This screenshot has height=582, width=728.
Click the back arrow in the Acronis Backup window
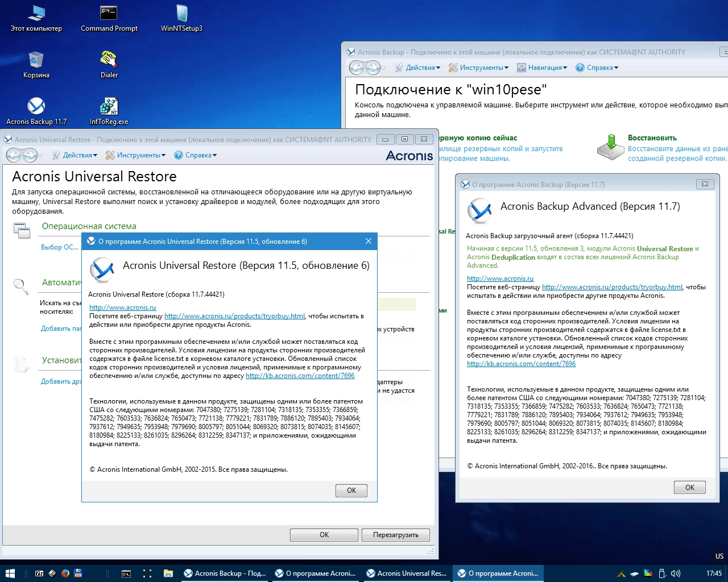[357, 68]
